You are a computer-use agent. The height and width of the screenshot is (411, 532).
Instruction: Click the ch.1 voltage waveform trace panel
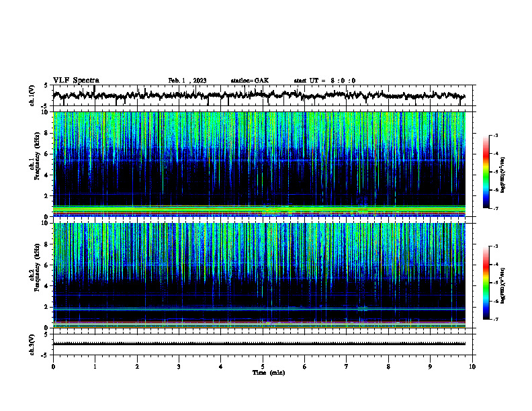264,95
